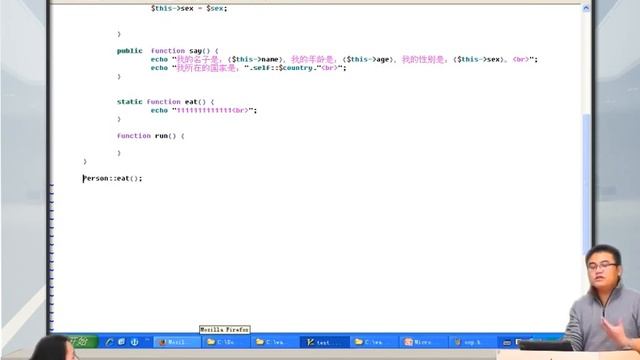The width and height of the screenshot is (640, 360).
Task: Open the oop taskbar window button
Action: click(472, 342)
